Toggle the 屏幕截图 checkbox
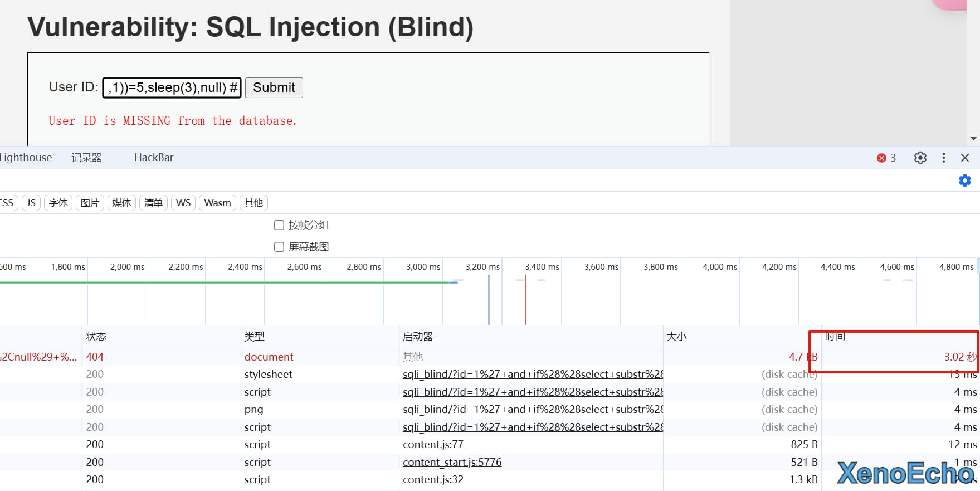This screenshot has height=491, width=980. 279,247
